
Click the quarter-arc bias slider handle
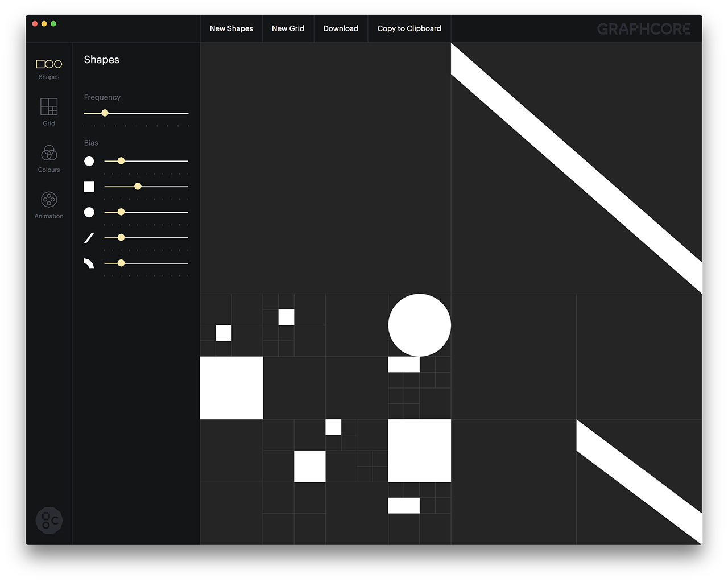coord(121,263)
